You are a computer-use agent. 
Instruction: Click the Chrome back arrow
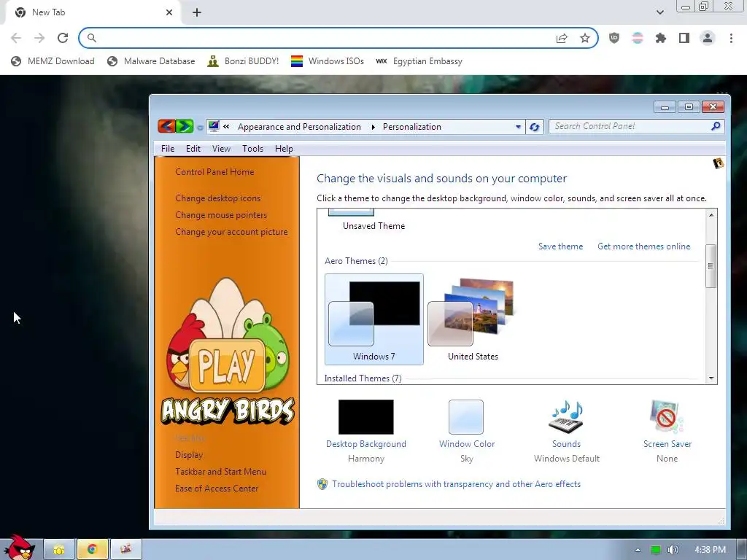tap(16, 38)
